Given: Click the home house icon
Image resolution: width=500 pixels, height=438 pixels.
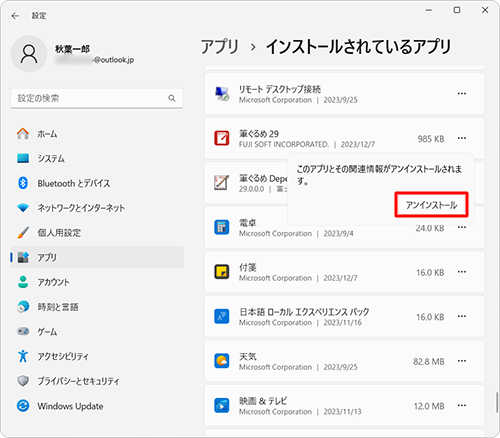Looking at the screenshot, I should coord(23,133).
